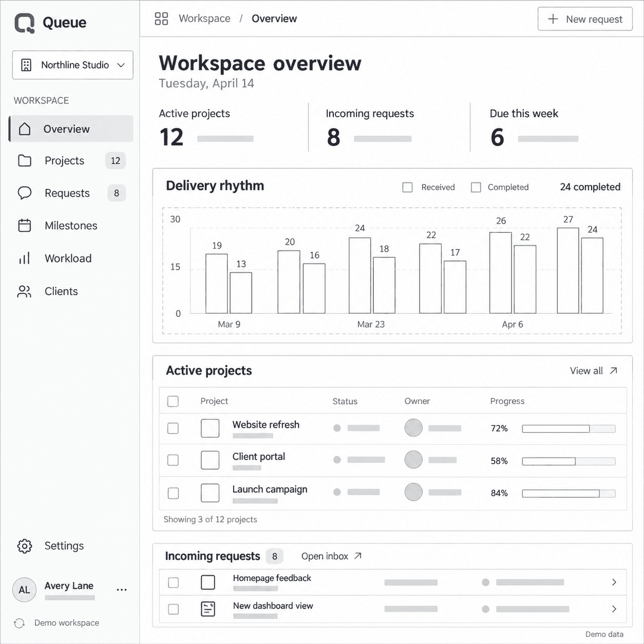This screenshot has width=644, height=644.
Task: Open Requests in the sidebar
Action: (71, 193)
